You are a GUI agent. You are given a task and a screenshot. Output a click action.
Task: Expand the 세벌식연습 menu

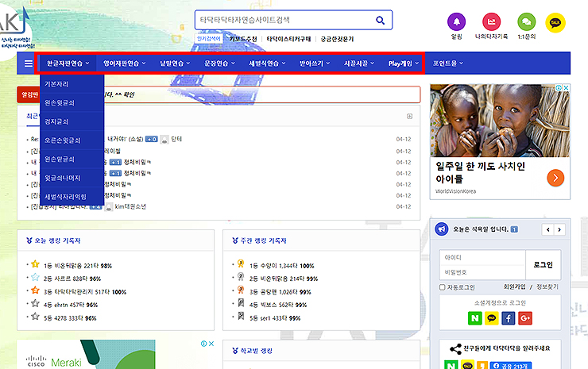pos(267,63)
